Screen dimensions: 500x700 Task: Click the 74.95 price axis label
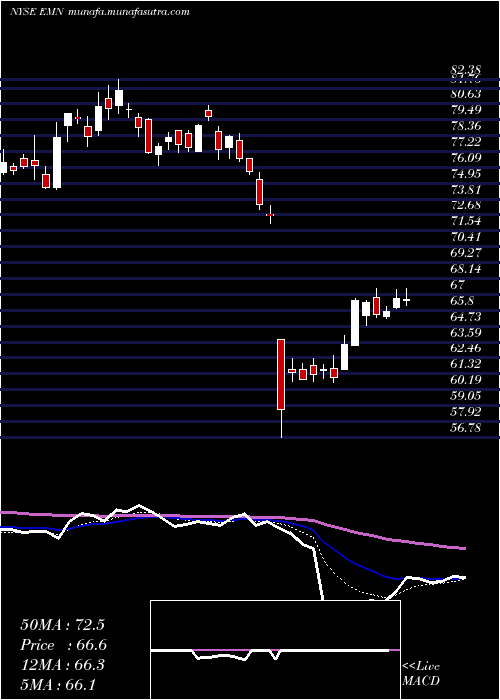coord(466,173)
